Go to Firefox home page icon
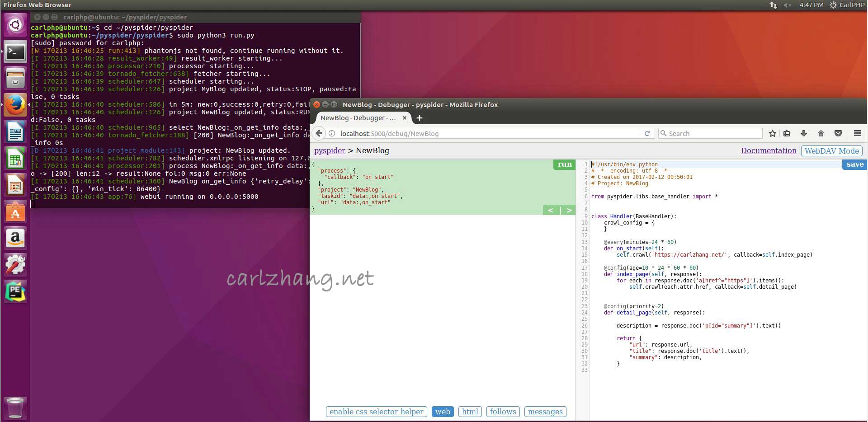868x422 pixels. (821, 133)
